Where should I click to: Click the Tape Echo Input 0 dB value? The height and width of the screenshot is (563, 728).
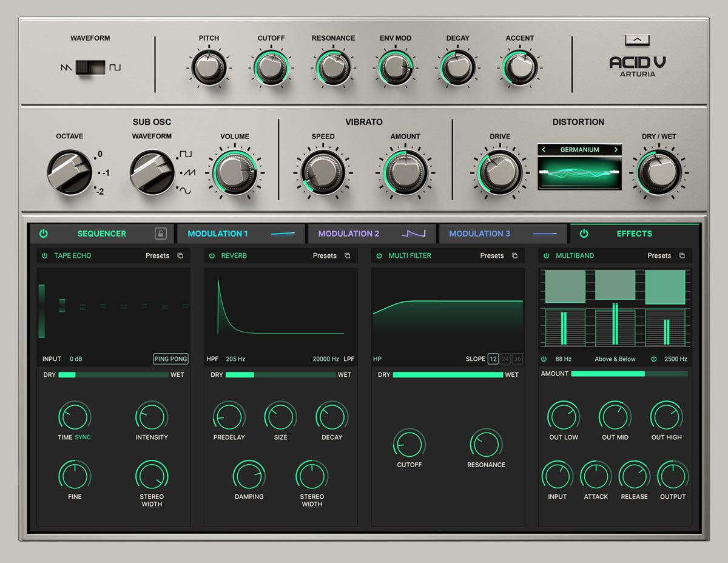point(76,359)
